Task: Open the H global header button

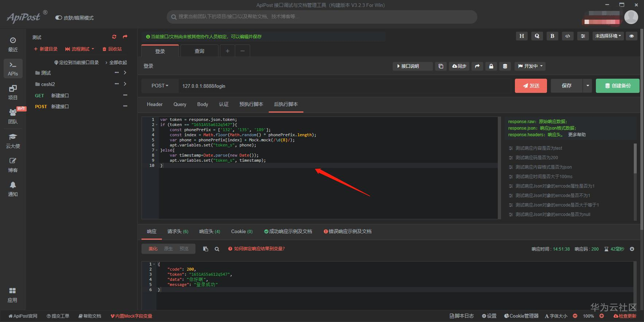Action: click(522, 36)
